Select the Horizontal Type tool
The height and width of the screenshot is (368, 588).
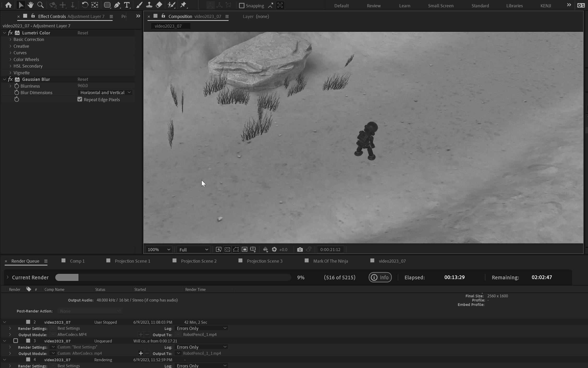coord(127,5)
